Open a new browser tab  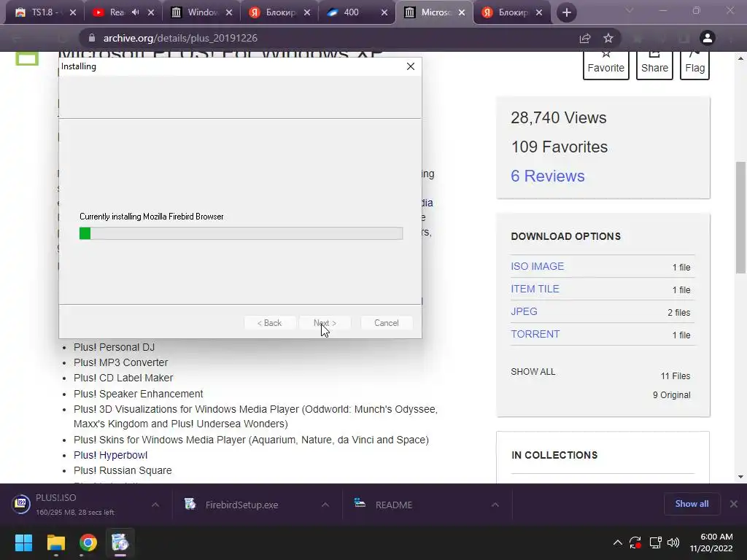(x=566, y=12)
